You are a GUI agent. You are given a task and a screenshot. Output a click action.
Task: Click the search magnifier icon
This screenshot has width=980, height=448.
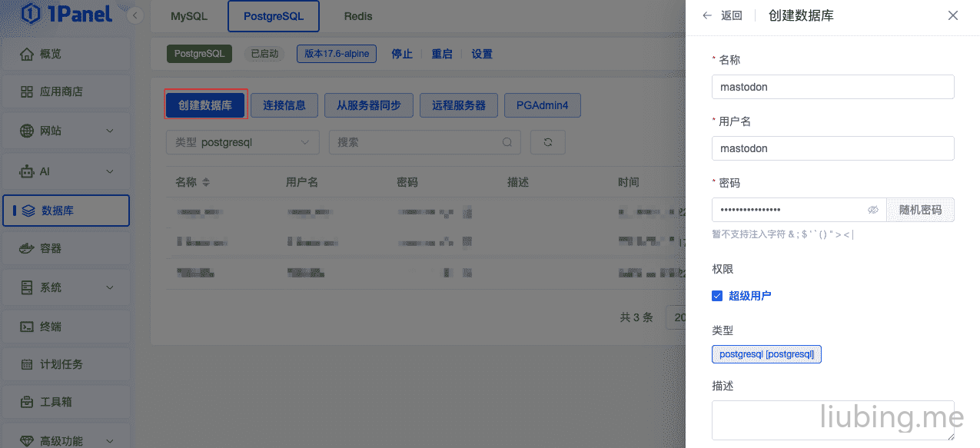507,142
